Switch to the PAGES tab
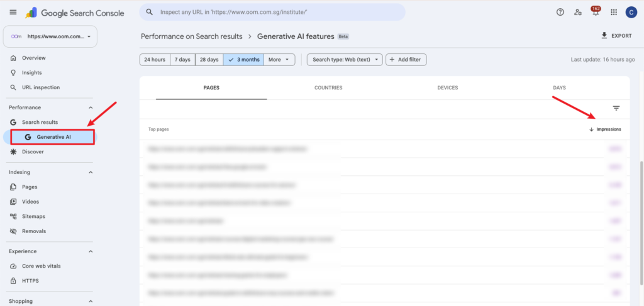Viewport: 644px width, 306px height. click(x=211, y=88)
